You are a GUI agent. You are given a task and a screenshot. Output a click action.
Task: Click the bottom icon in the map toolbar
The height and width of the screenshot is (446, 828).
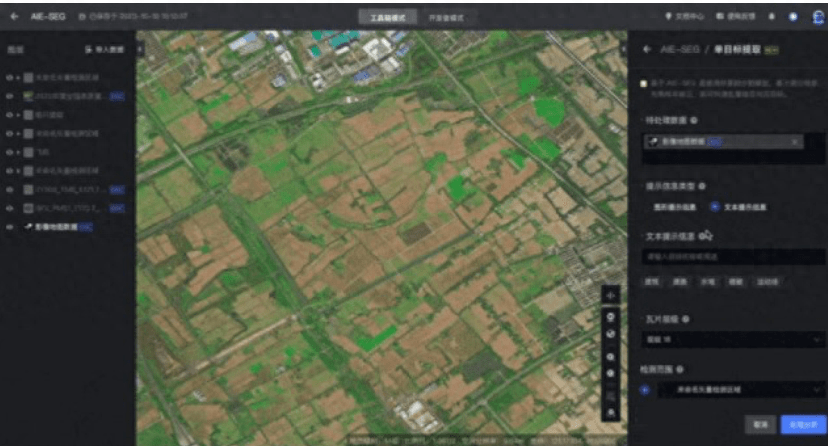point(610,412)
